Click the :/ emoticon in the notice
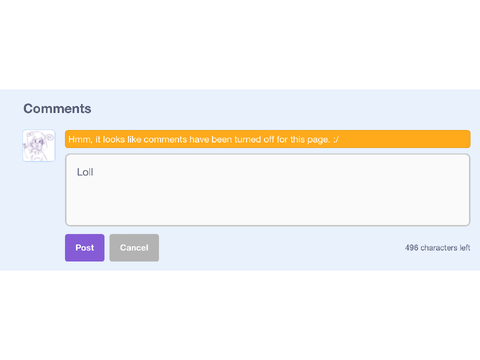Image resolution: width=480 pixels, height=360 pixels. click(336, 139)
